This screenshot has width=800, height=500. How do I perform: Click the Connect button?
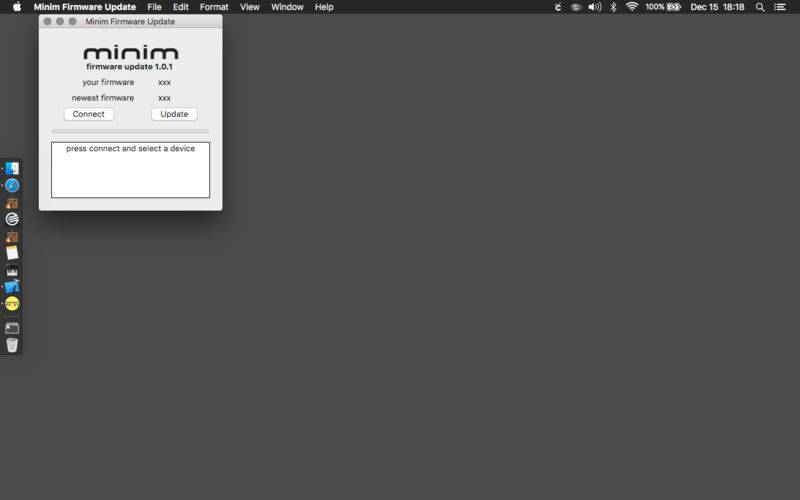tap(89, 114)
